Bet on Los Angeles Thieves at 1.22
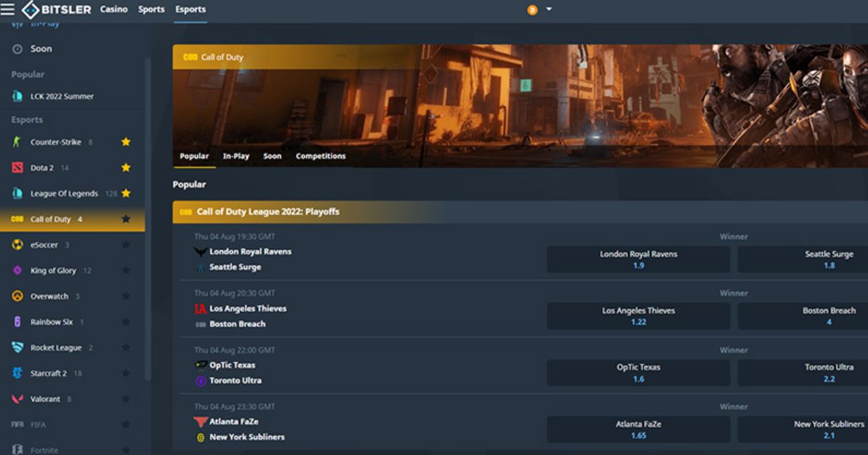 click(x=638, y=316)
